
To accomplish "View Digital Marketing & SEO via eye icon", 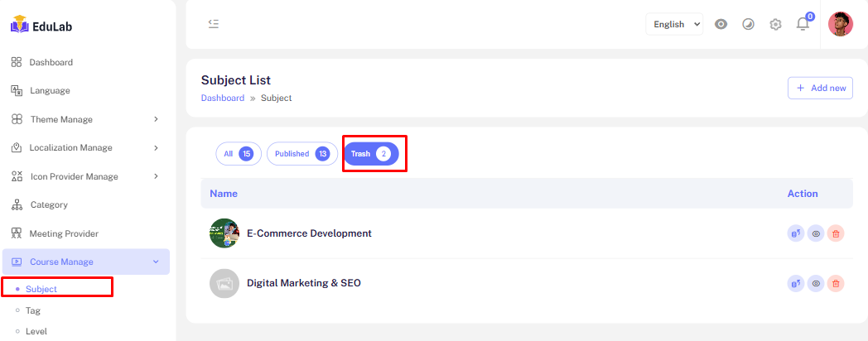I will click(x=816, y=284).
